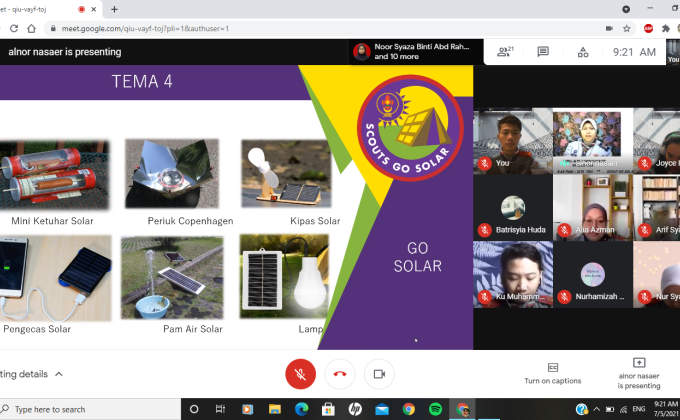Open HP app on taskbar
Screen dimensions: 680x420
[355, 409]
